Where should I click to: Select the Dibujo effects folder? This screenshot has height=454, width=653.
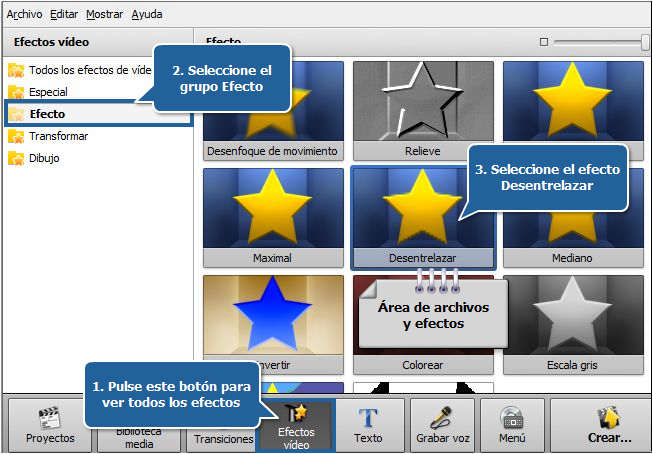[34, 158]
